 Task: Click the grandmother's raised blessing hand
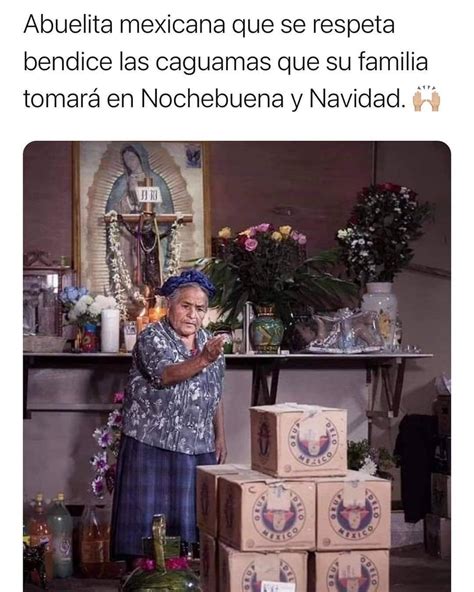click(x=213, y=347)
